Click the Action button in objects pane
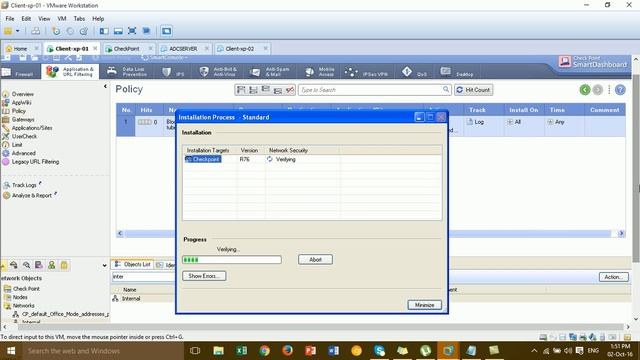This screenshot has width=640, height=360. [x=613, y=277]
